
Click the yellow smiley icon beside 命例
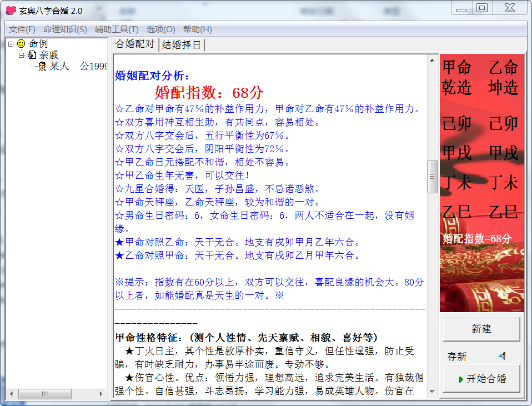(x=21, y=43)
